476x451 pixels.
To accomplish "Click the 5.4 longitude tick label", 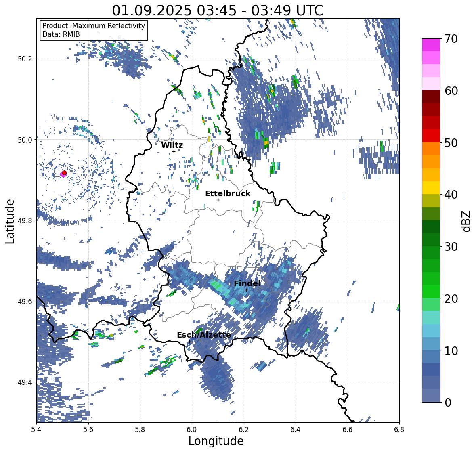I will [x=36, y=430].
